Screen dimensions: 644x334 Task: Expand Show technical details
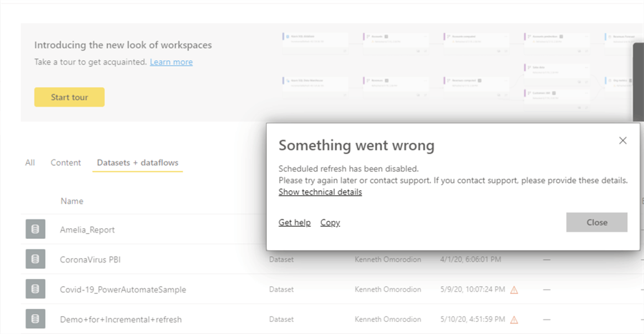pyautogui.click(x=320, y=192)
